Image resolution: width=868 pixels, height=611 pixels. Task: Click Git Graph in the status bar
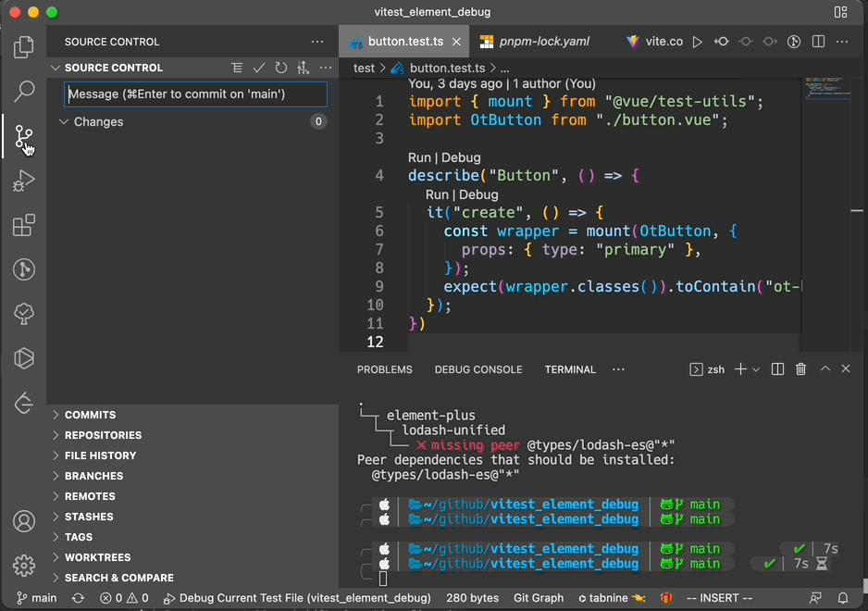[x=539, y=598]
